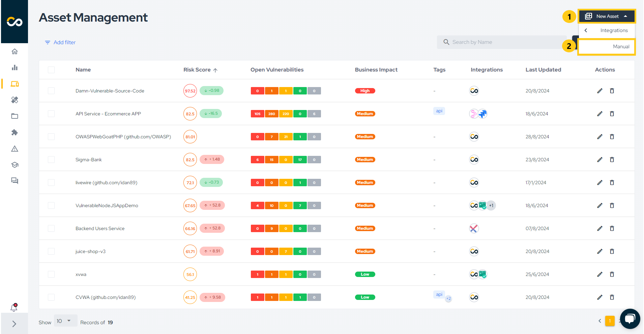Viewport: 644px width, 334px height.
Task: Delete the CVWA asset
Action: click(612, 297)
